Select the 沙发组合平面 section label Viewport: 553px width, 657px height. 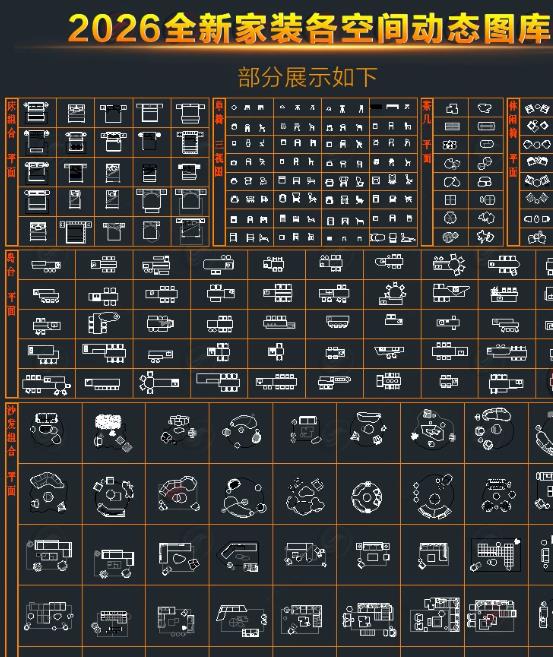pyautogui.click(x=11, y=450)
